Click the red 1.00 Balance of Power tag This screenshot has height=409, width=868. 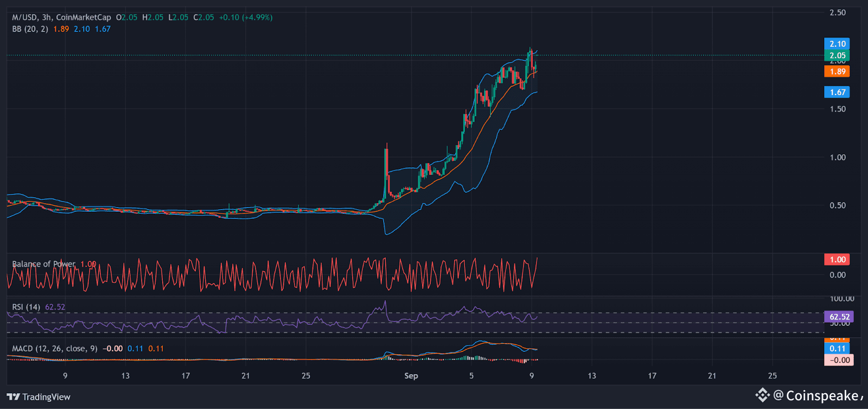tap(837, 260)
